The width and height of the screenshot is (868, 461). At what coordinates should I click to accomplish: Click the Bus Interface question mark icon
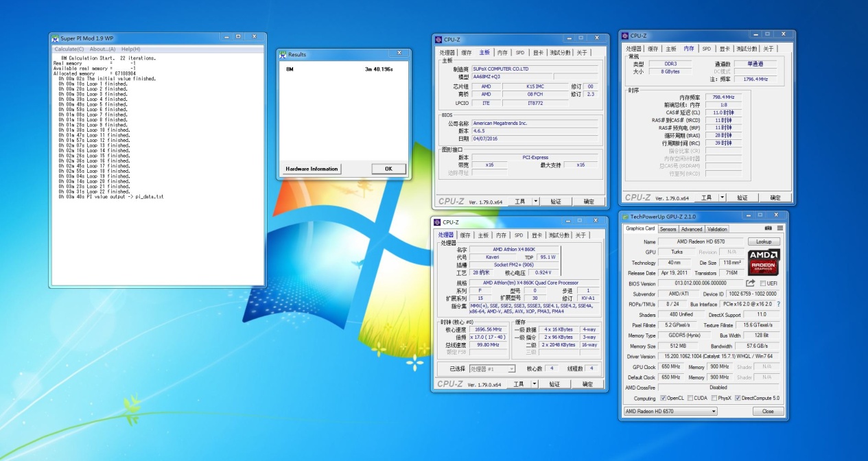[x=778, y=304]
